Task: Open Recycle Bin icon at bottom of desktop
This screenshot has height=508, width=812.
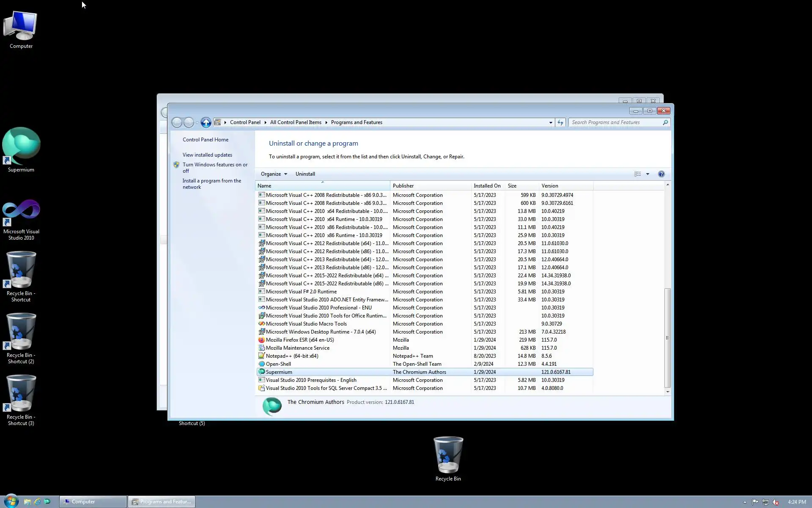Action: (x=448, y=455)
